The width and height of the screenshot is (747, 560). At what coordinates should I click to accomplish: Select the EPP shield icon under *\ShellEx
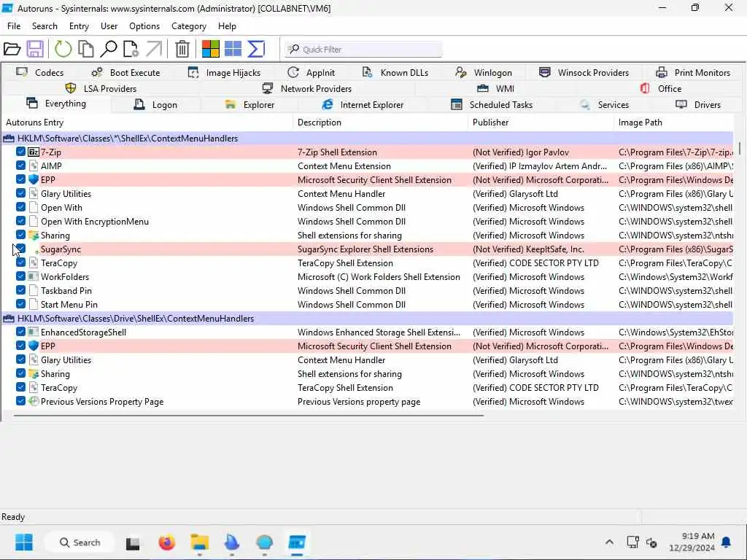(x=34, y=180)
